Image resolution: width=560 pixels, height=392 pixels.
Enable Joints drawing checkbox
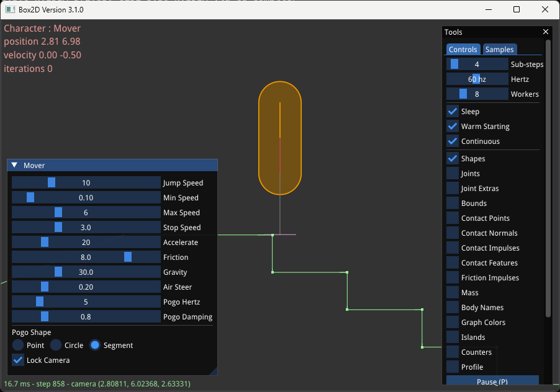coord(453,174)
